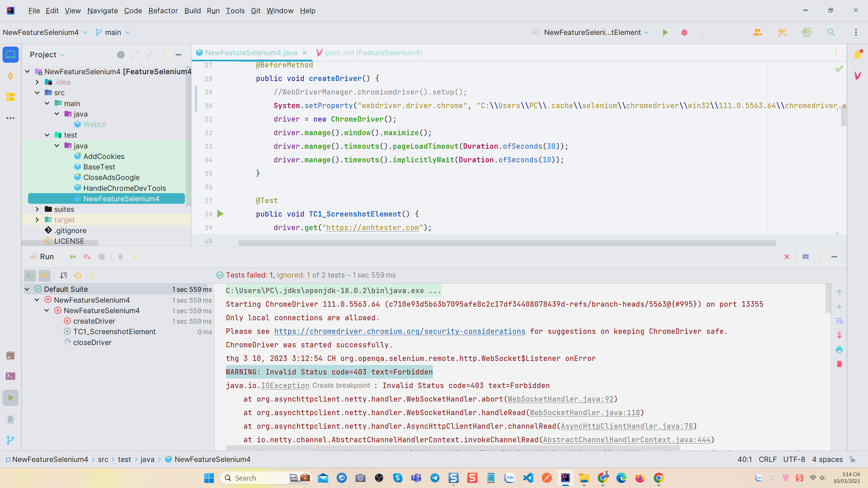Click run gutter icon at line 38
The width and height of the screenshot is (868, 488).
220,214
